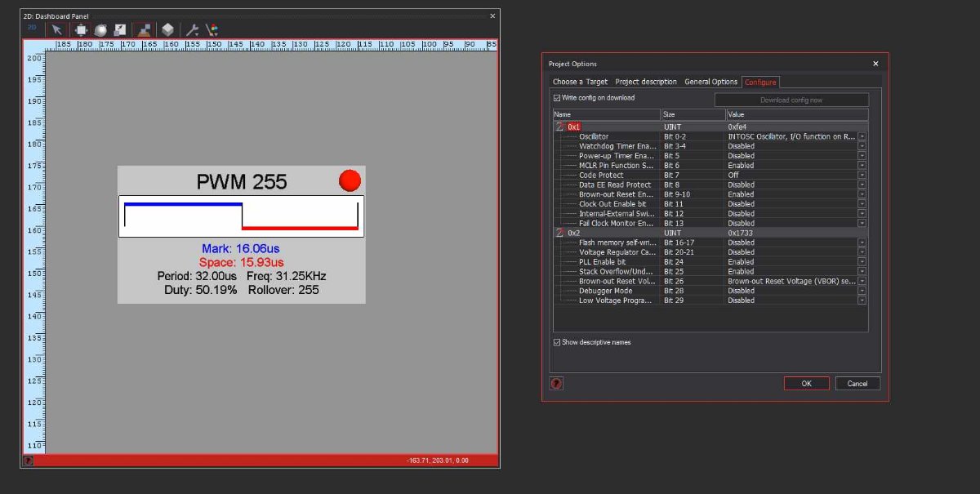Open Data EE Read Protect dropdown
The image size is (980, 494).
pos(862,185)
